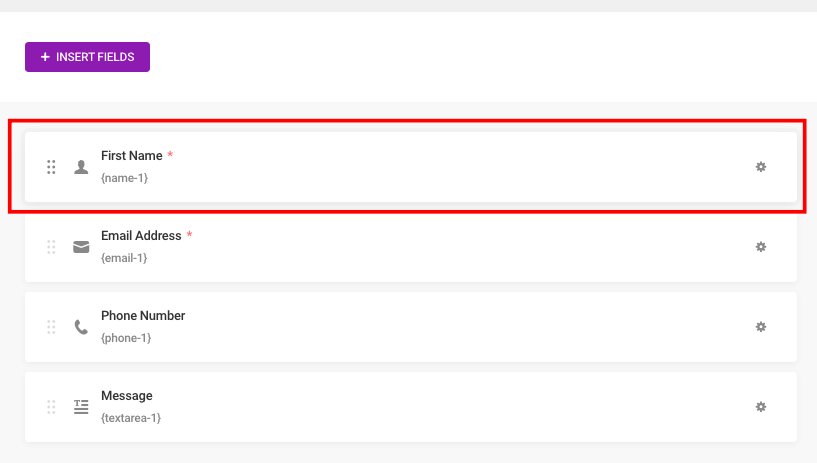Open settings gear for Email Address field

[761, 247]
